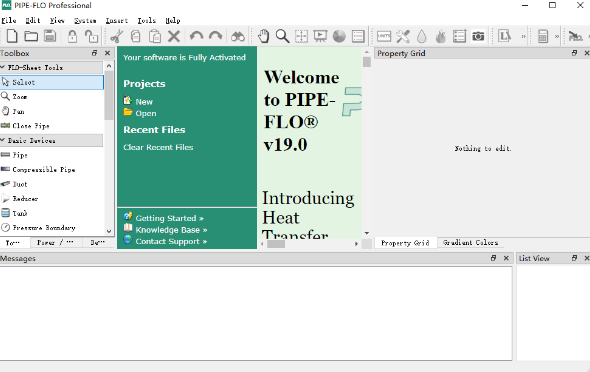Click the Undo arrow icon
The height and width of the screenshot is (372, 590).
(x=196, y=36)
